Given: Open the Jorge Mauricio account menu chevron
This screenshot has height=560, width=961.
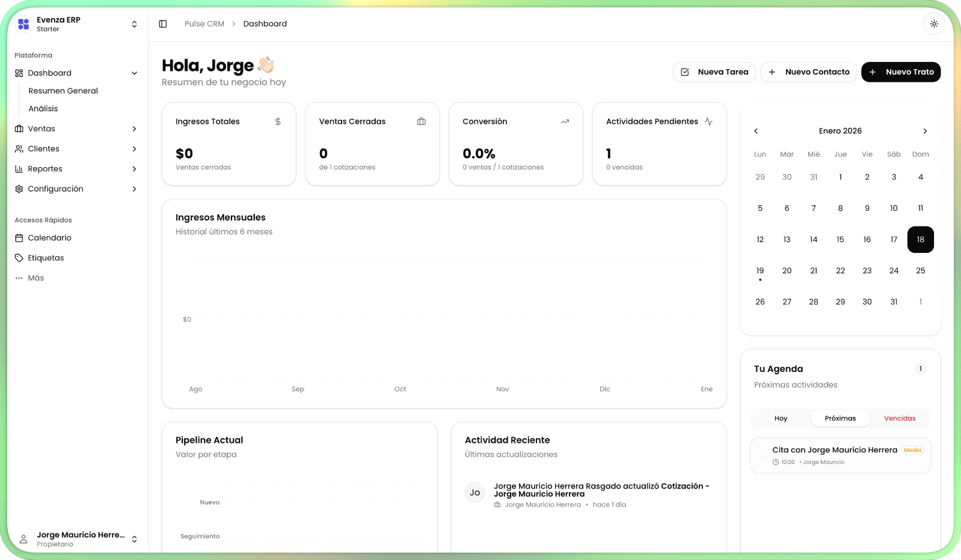Looking at the screenshot, I should [x=134, y=539].
